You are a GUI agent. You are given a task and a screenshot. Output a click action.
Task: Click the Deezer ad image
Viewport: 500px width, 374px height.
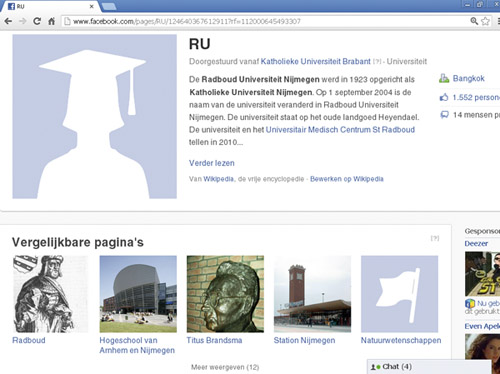tap(482, 274)
